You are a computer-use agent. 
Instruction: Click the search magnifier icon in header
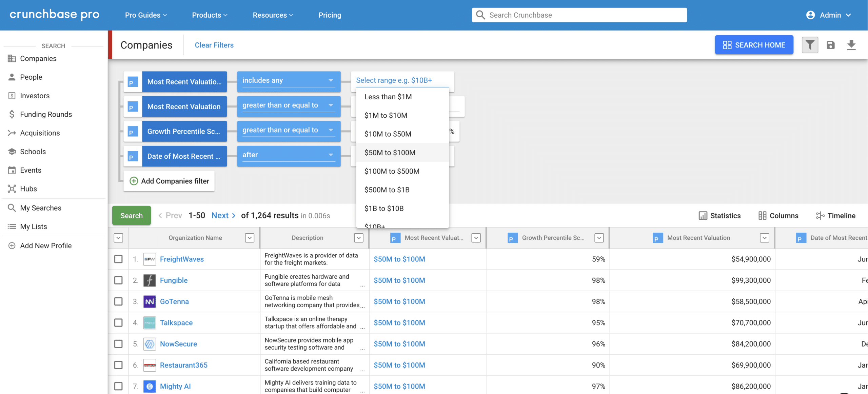[480, 15]
